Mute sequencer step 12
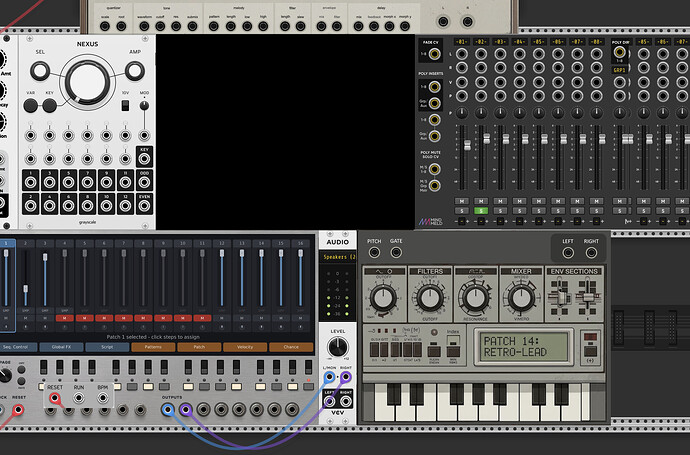This screenshot has height=455, width=690. point(222,318)
